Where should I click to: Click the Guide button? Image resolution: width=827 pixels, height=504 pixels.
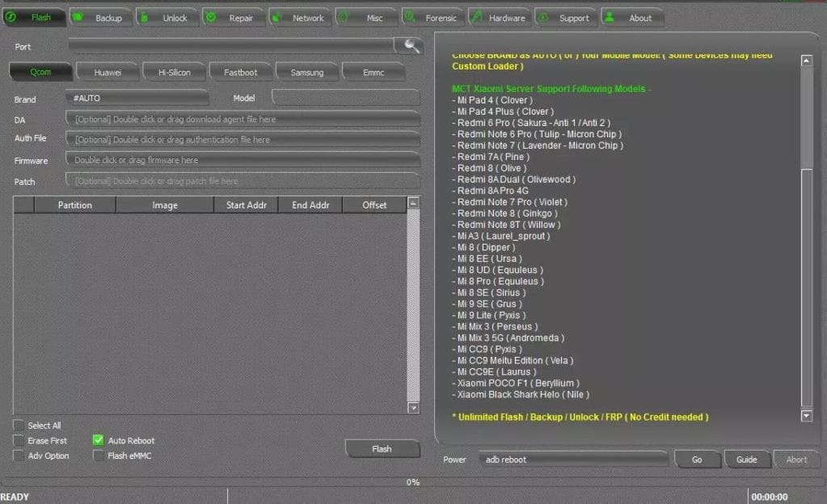tap(747, 459)
